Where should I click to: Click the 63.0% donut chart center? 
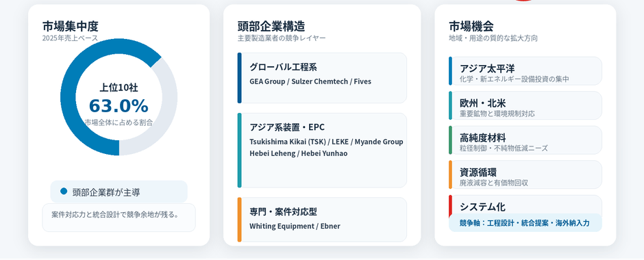[x=119, y=106]
